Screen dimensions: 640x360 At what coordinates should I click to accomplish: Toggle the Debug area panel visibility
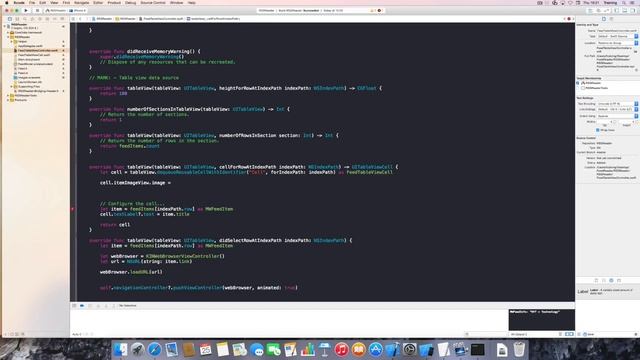624,10
